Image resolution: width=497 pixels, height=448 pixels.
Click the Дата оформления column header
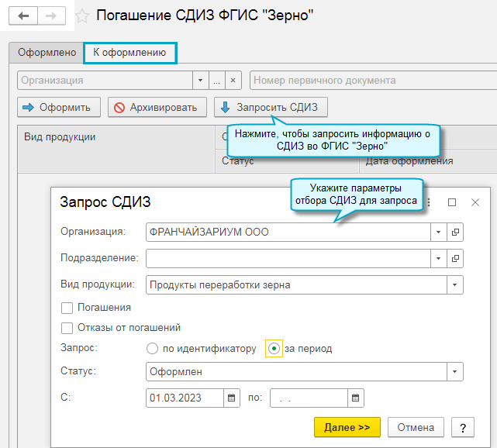428,161
